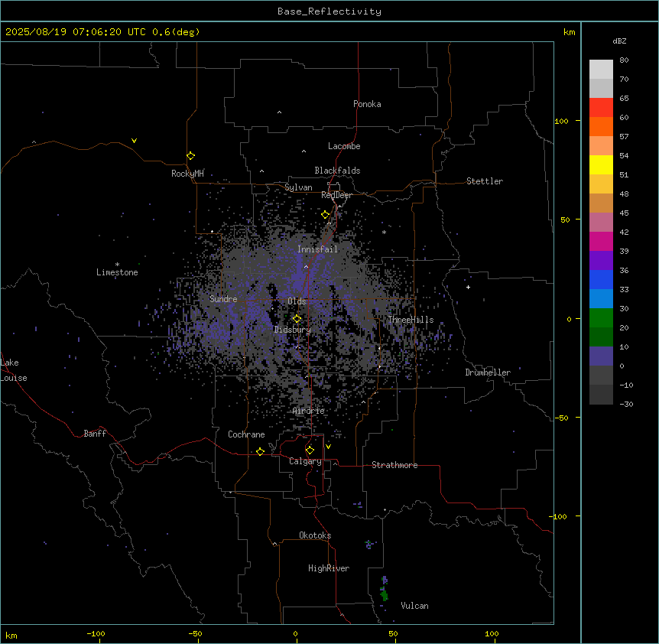Viewport: 659px width, 644px height.
Task: Select the Vulcan city label
Action: (415, 606)
